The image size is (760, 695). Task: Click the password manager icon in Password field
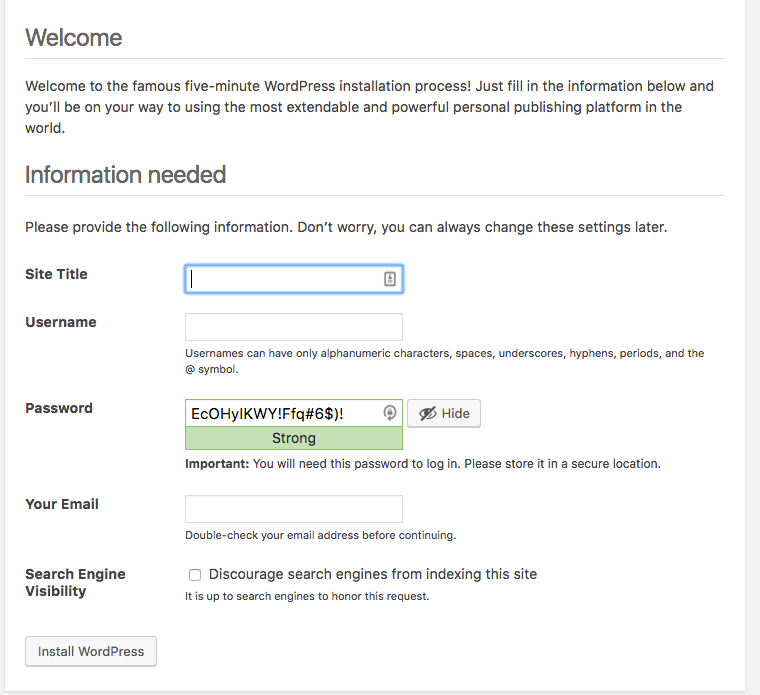pos(390,413)
